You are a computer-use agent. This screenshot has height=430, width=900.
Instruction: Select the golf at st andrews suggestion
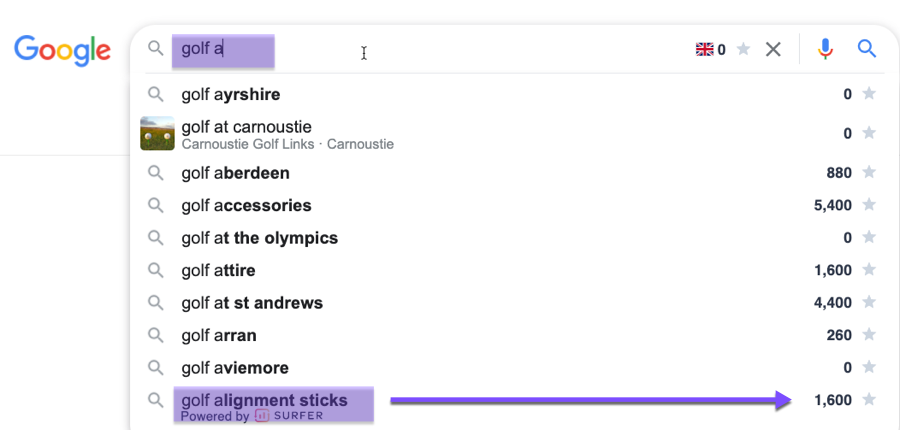(x=252, y=303)
